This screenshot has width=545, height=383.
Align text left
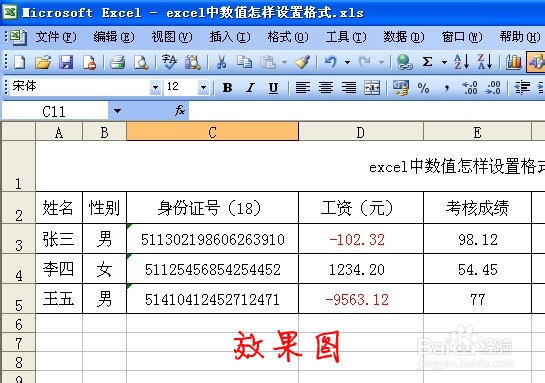[303, 88]
